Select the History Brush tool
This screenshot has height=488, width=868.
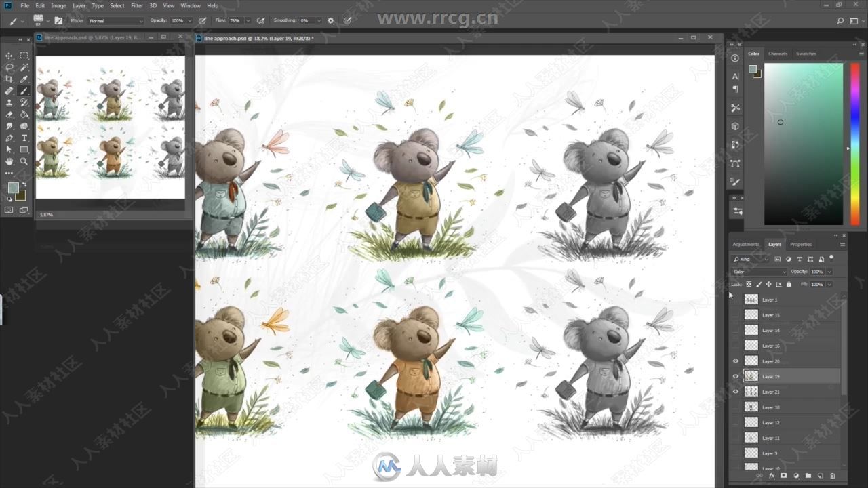(24, 103)
